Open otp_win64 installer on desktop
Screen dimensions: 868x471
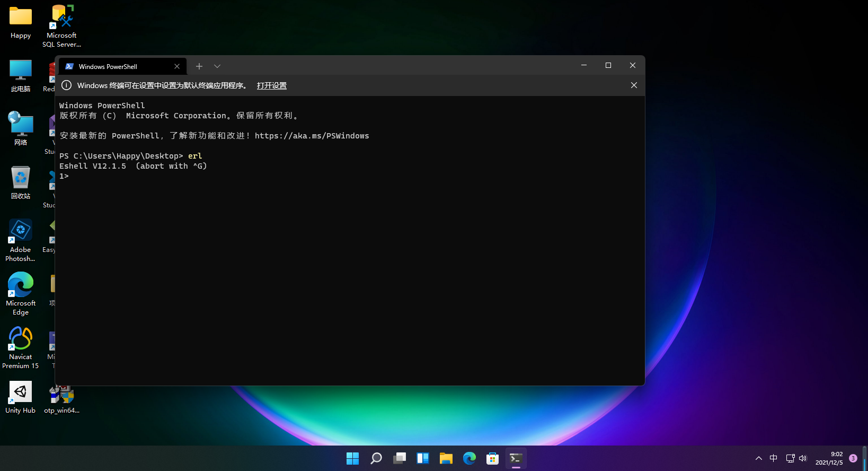point(61,400)
